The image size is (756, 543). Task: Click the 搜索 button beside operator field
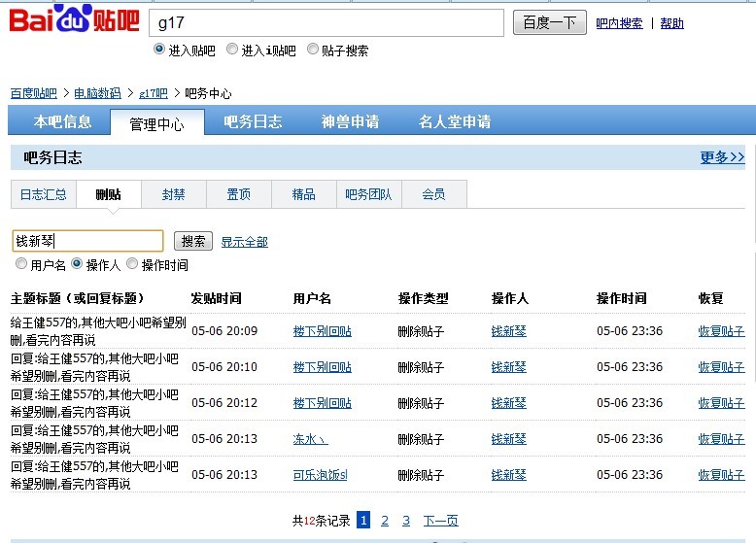click(x=193, y=241)
